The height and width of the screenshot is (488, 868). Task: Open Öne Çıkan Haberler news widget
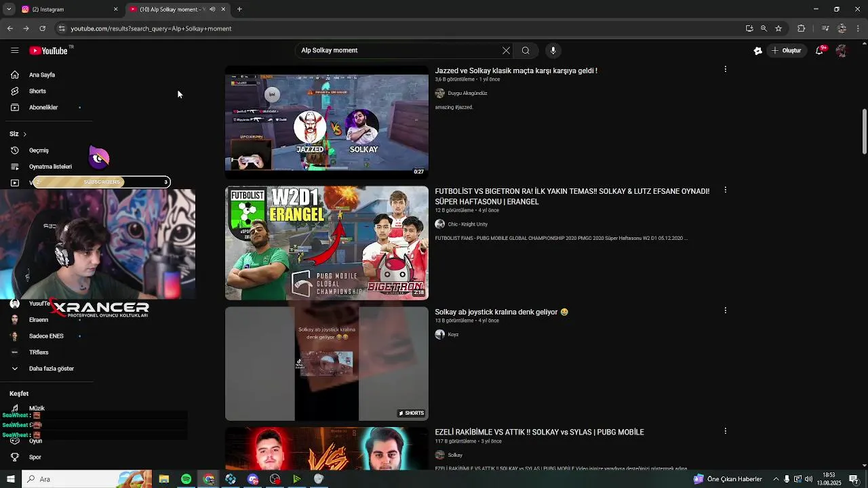tap(728, 479)
